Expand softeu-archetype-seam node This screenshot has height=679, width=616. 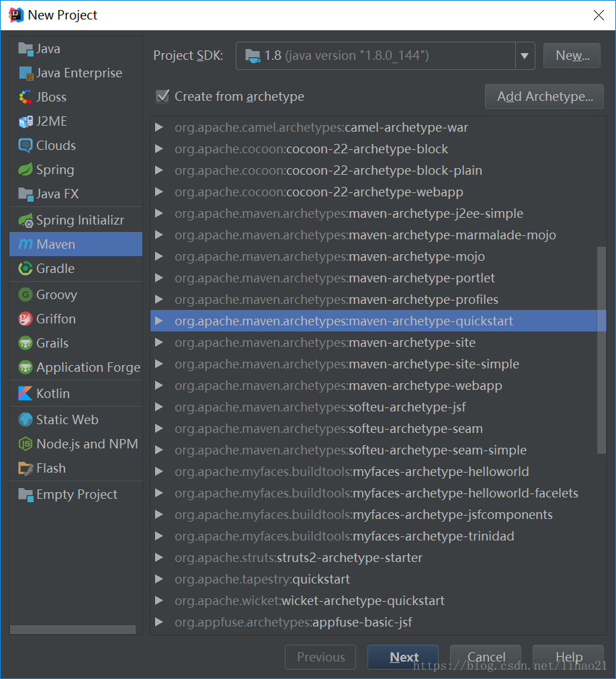[159, 428]
